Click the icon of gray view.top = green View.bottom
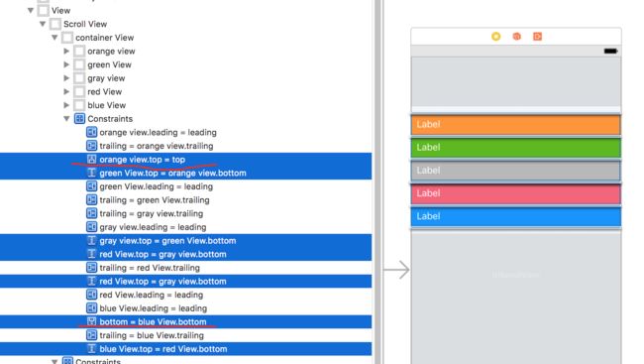The image size is (644, 364). click(91, 241)
